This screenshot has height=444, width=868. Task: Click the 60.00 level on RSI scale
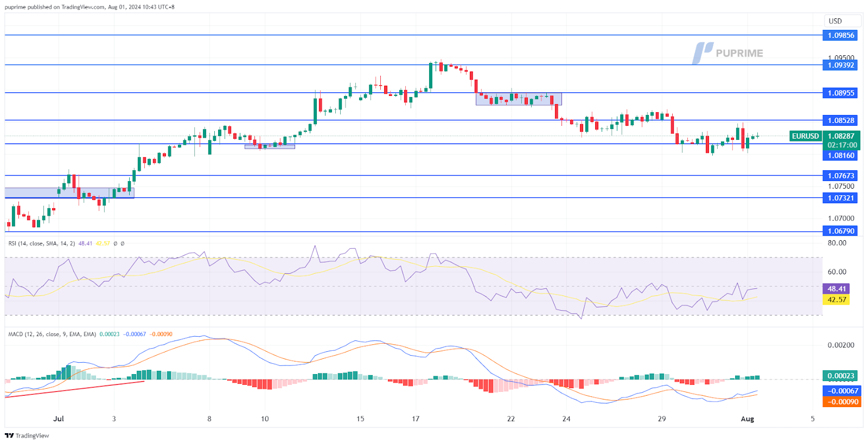pyautogui.click(x=837, y=272)
